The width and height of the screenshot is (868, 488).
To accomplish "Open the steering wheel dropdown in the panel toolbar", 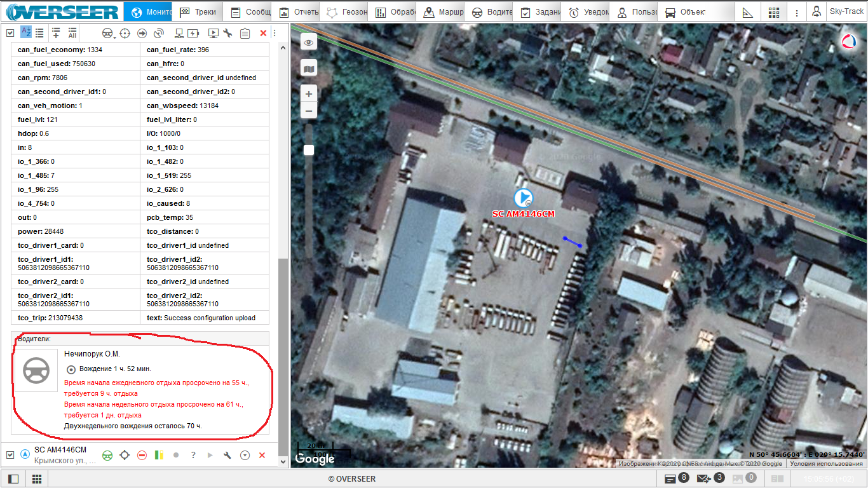I will (x=108, y=33).
